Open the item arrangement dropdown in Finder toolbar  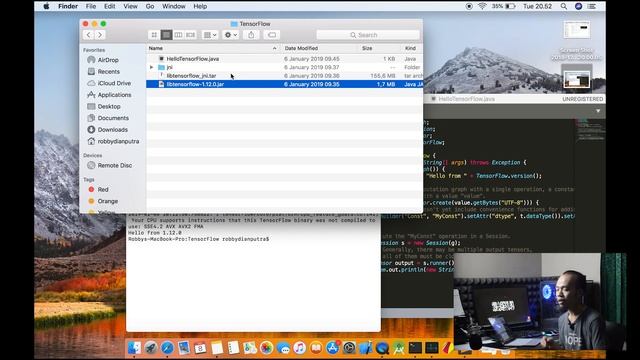point(210,35)
